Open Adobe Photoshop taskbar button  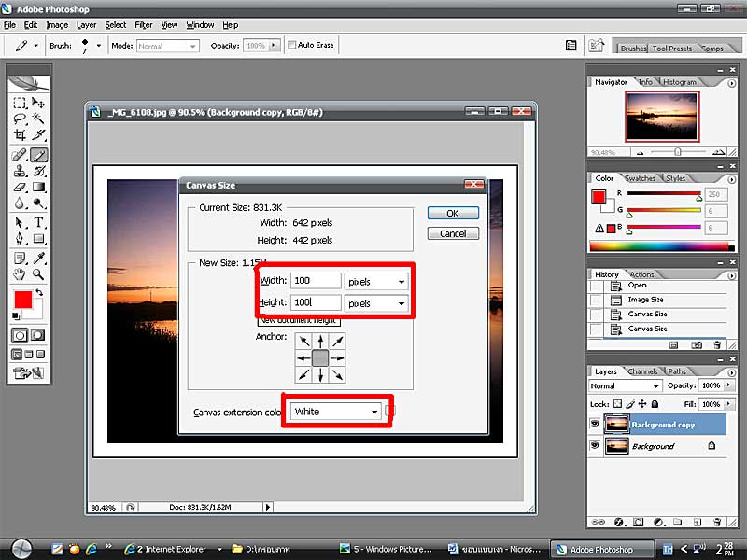click(601, 550)
